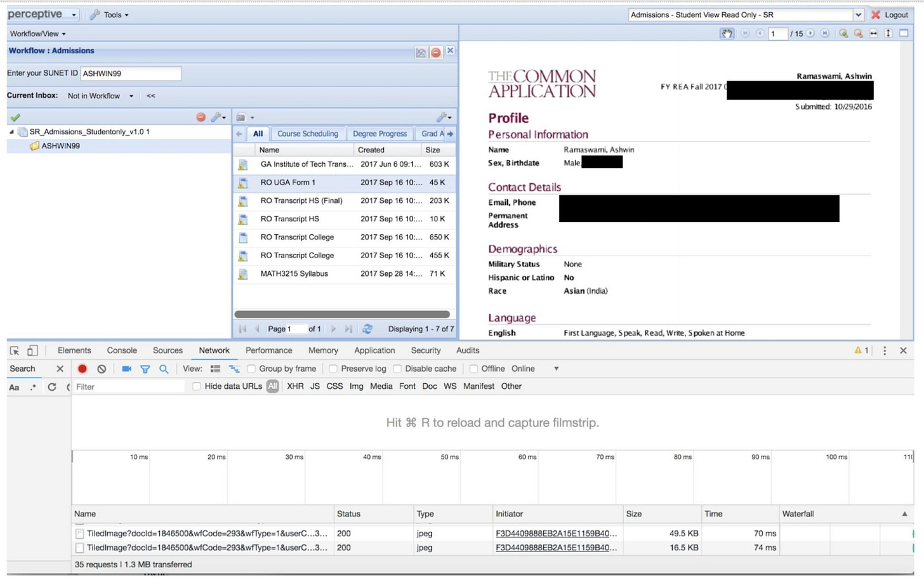Click the green checkmark above the tree

click(x=15, y=117)
